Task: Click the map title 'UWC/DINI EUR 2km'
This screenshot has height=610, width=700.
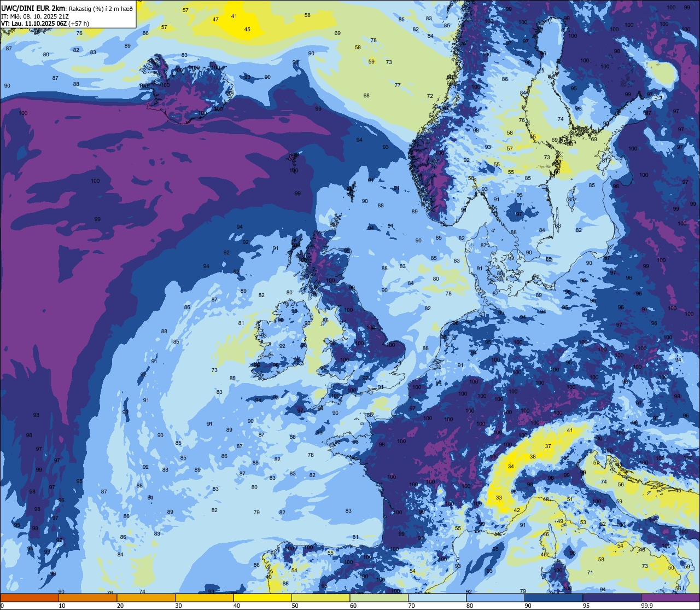Action: 33,8
